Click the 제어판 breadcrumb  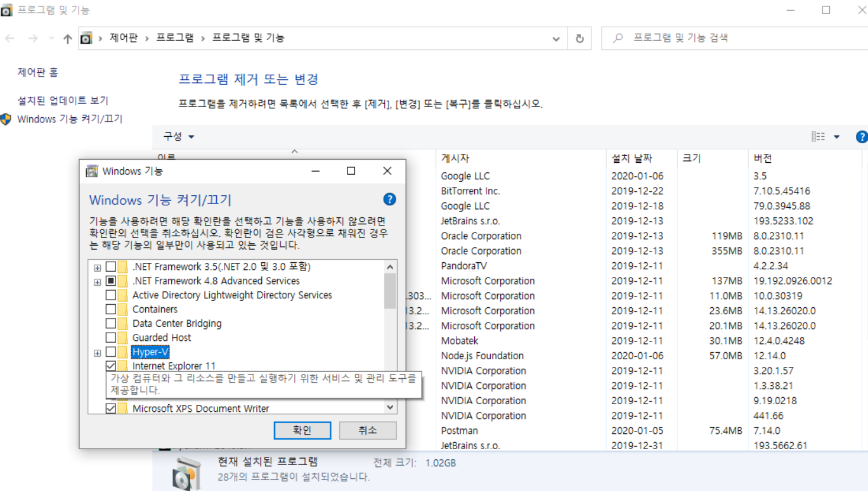click(123, 38)
